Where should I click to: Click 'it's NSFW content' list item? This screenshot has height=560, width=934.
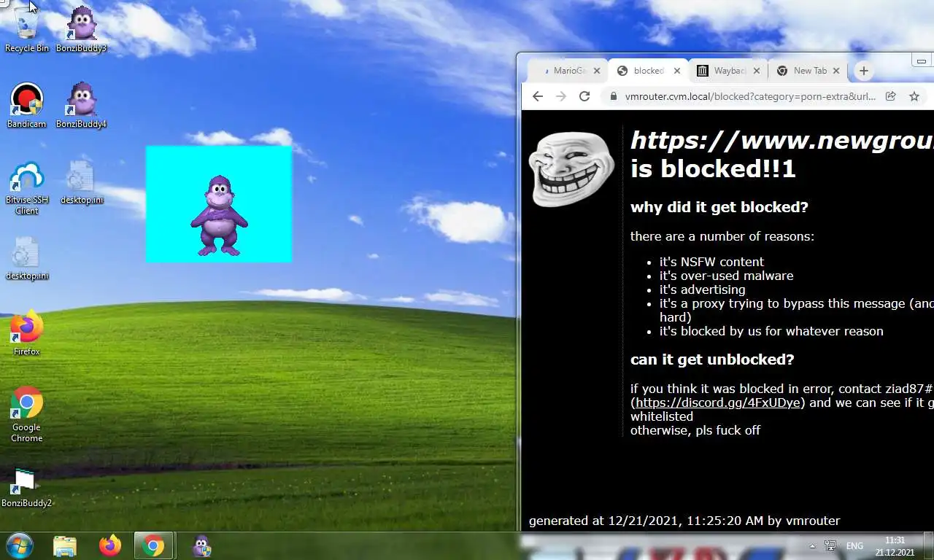[x=711, y=262]
